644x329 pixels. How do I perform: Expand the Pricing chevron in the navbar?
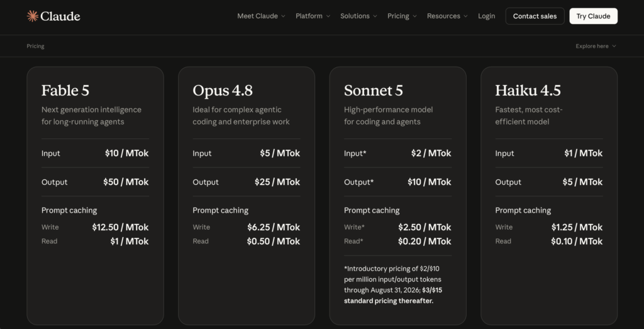point(414,16)
